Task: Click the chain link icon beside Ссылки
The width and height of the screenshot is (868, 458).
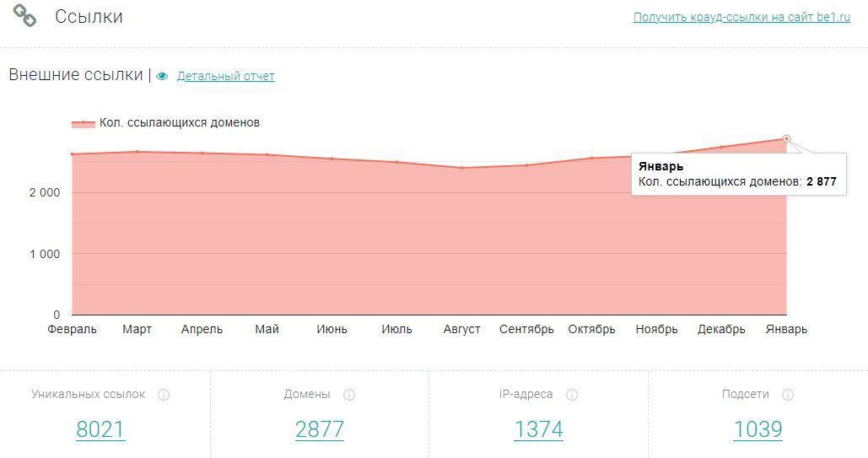Action: [x=25, y=17]
